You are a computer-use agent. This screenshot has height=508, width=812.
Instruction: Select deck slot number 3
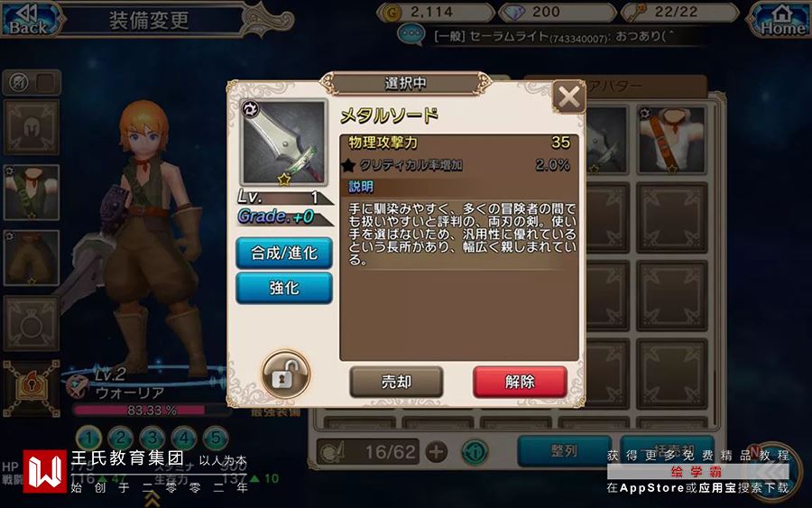[152, 439]
